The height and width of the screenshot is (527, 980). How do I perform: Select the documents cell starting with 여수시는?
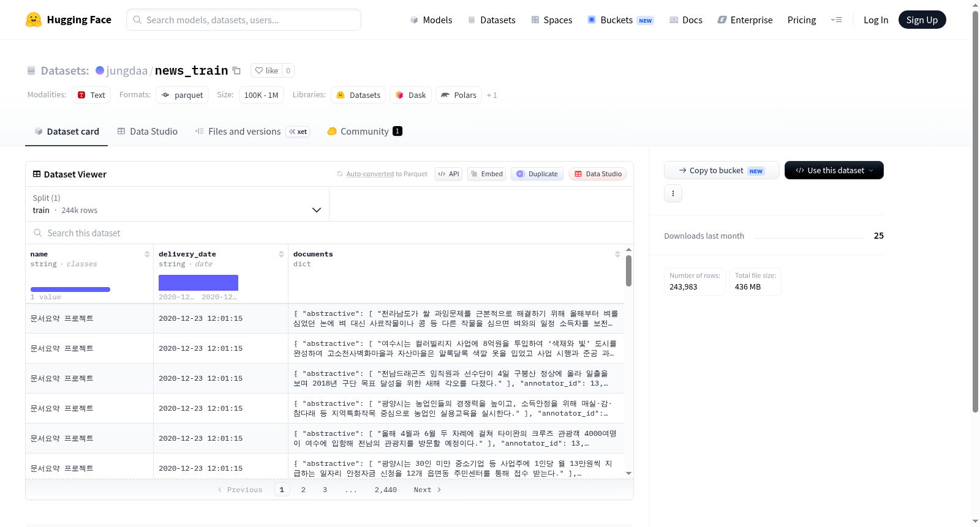(x=456, y=348)
